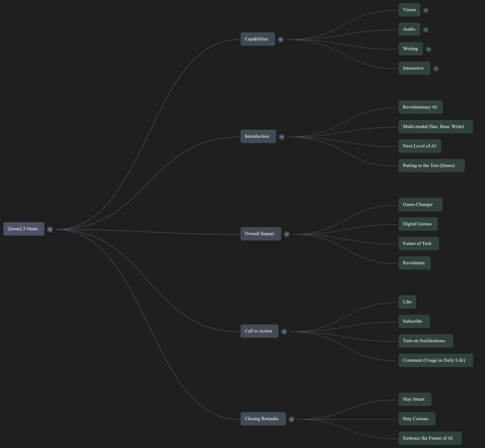Select the Game-Changer node
Screen dimensions: 485x448
(x=421, y=205)
